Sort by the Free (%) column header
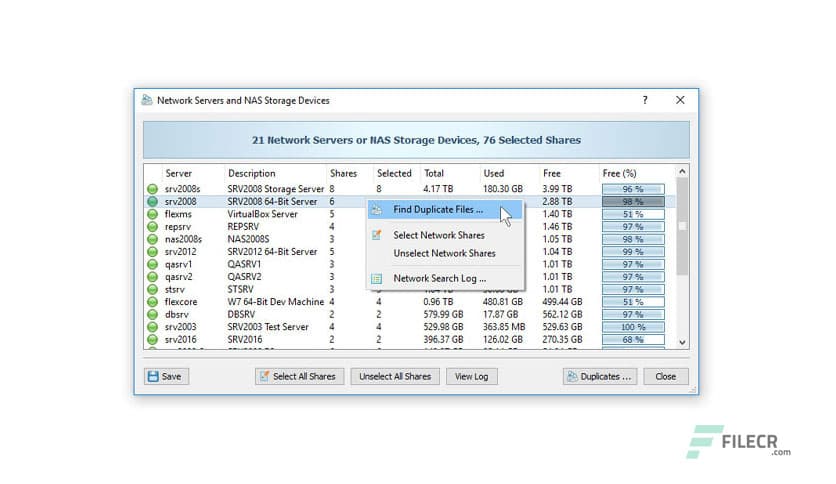 point(620,173)
